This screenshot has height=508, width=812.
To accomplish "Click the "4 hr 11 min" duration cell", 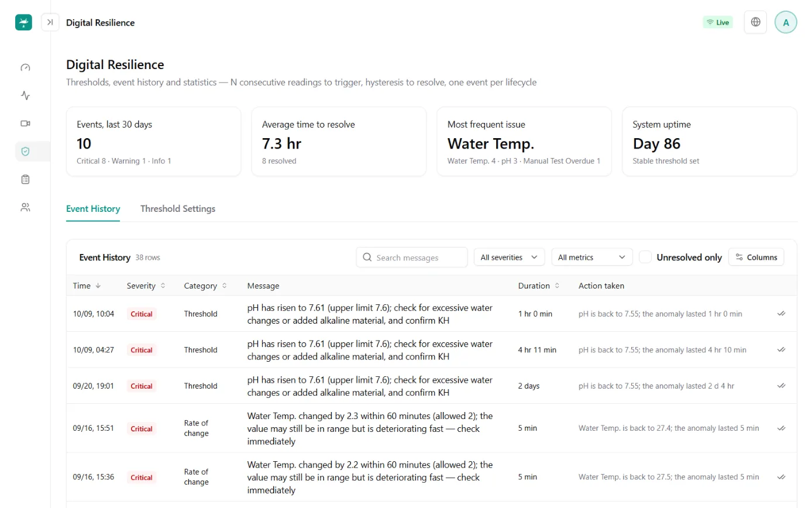I will click(x=538, y=350).
